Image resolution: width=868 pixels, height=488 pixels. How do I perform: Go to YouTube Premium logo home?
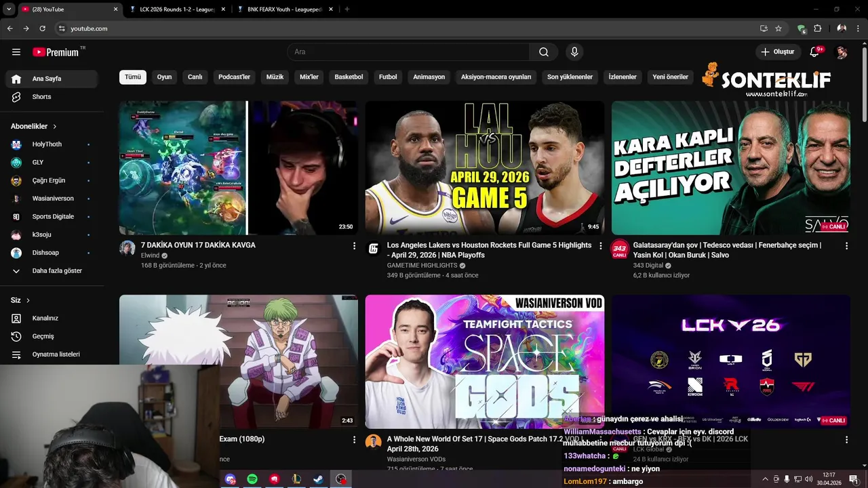56,52
